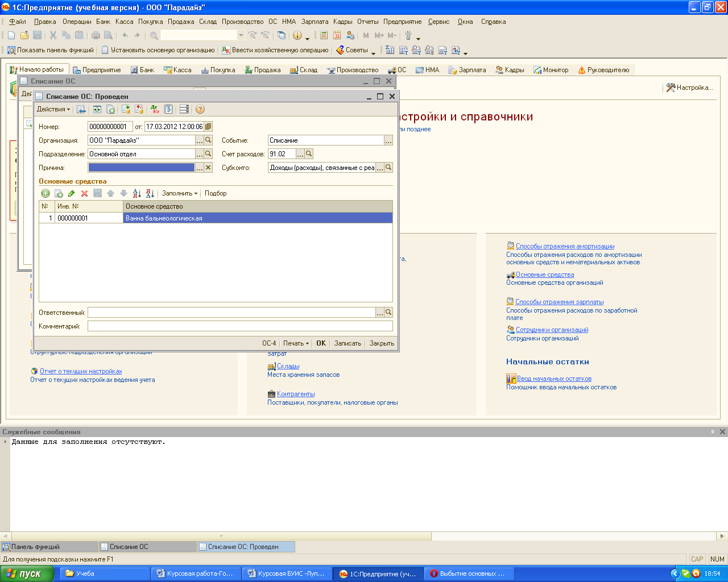Screen dimensions: 728x582
Task: Click the пуск Start button in taskbar
Action: click(27, 573)
